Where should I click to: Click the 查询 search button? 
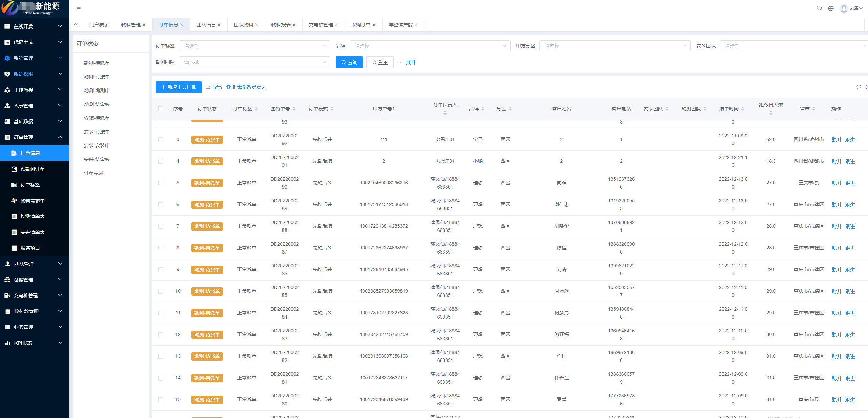click(349, 62)
